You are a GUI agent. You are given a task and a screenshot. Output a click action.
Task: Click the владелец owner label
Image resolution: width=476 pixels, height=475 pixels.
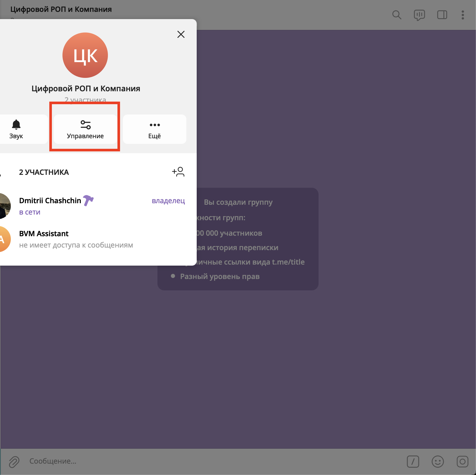pyautogui.click(x=168, y=201)
